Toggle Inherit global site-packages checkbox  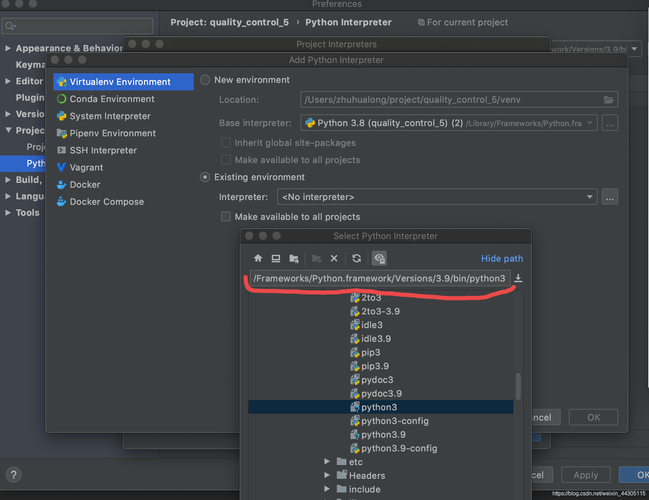[x=226, y=143]
